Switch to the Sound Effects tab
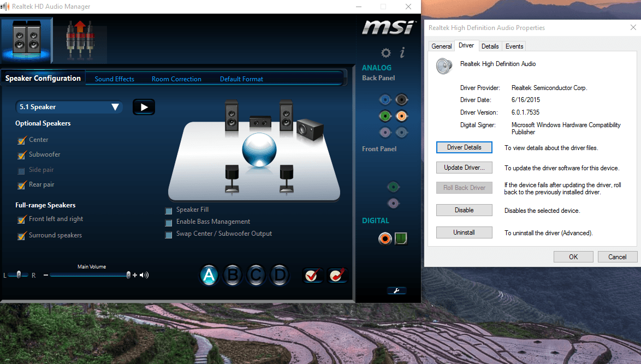641x364 pixels. pyautogui.click(x=115, y=79)
